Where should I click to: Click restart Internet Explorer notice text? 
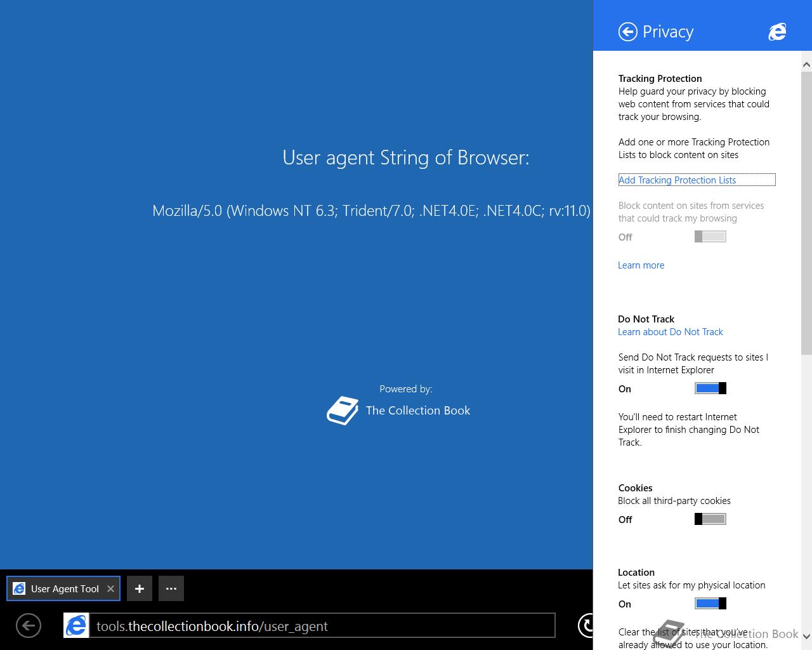pyautogui.click(x=689, y=430)
